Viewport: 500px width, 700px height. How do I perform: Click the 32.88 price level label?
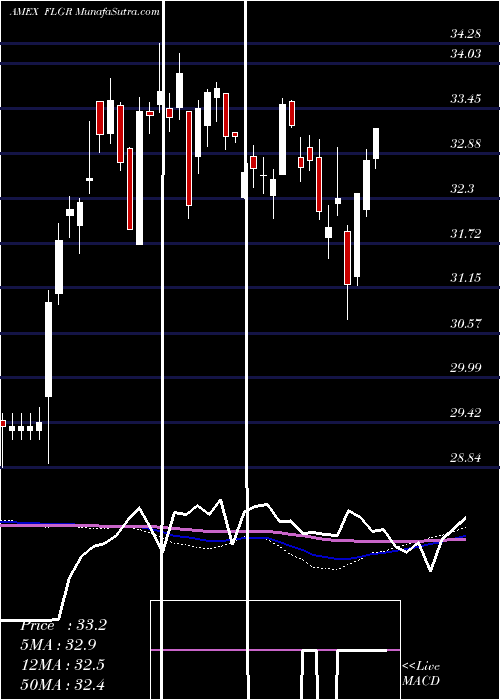click(x=466, y=144)
